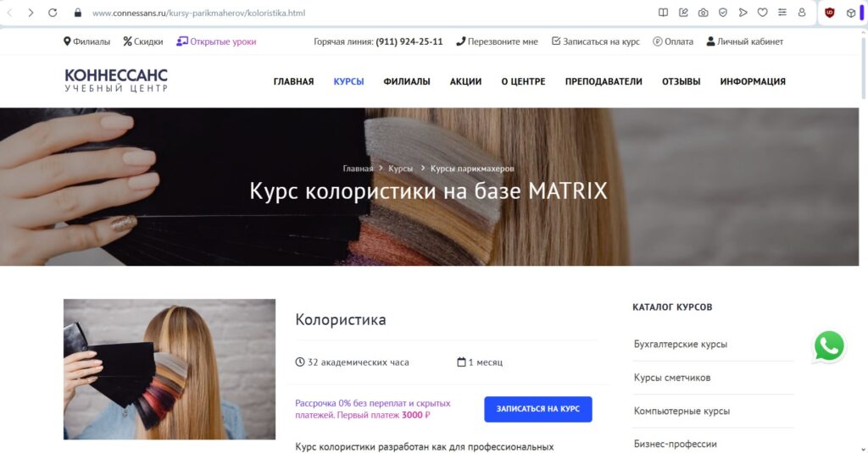Open the uBlock shield extension icon

[829, 13]
